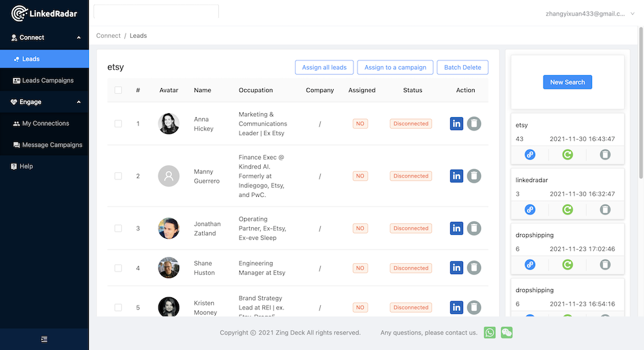The width and height of the screenshot is (644, 350).
Task: Click the NO assigned tag for Manny Guerrero
Action: coord(360,176)
